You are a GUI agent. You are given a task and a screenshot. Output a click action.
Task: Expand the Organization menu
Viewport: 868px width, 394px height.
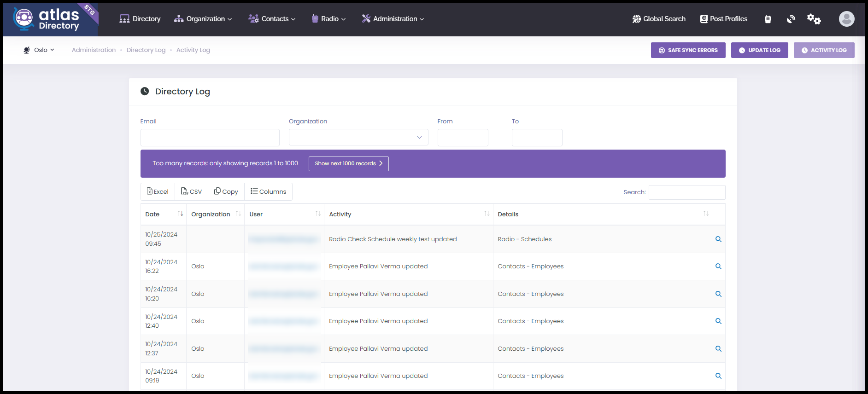point(203,19)
